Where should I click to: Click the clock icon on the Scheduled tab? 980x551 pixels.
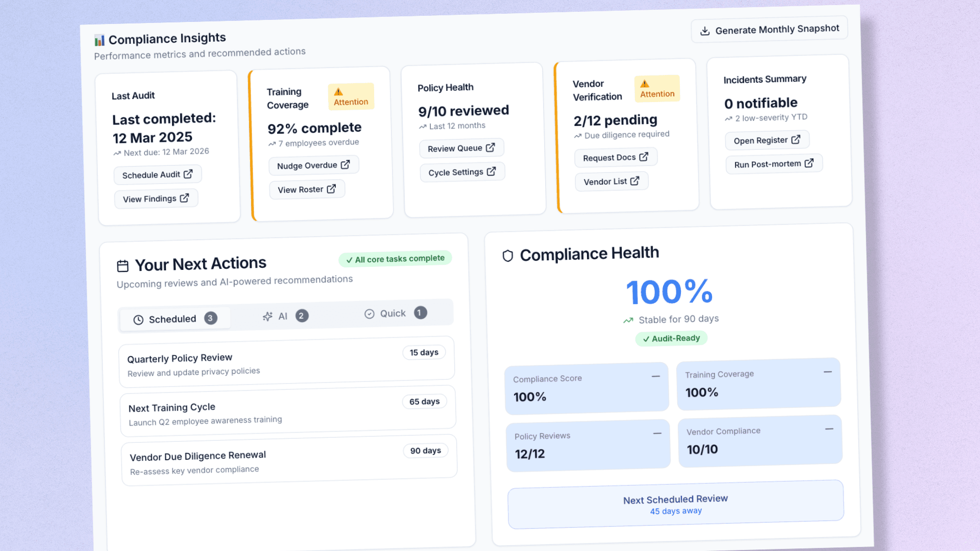(x=138, y=320)
